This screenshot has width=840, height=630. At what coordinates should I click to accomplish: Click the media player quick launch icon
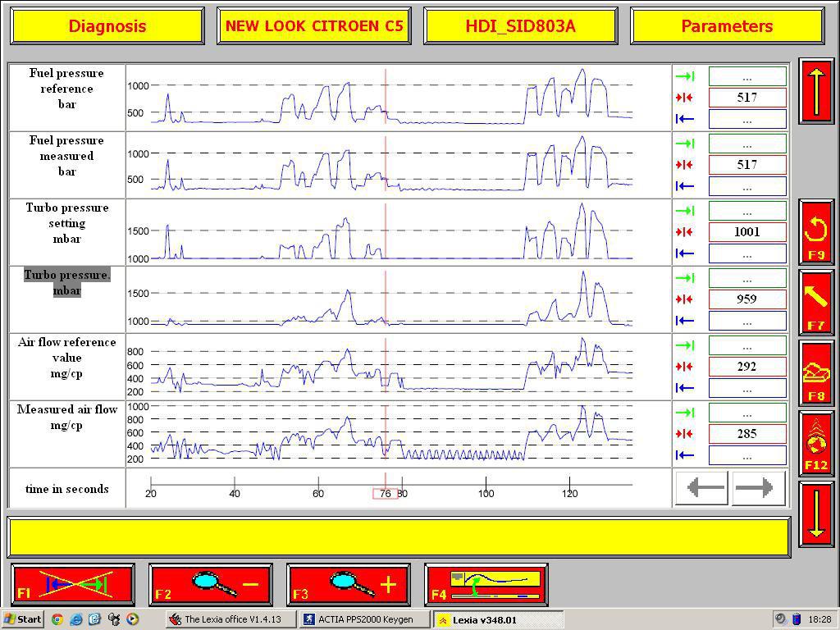pos(133,619)
